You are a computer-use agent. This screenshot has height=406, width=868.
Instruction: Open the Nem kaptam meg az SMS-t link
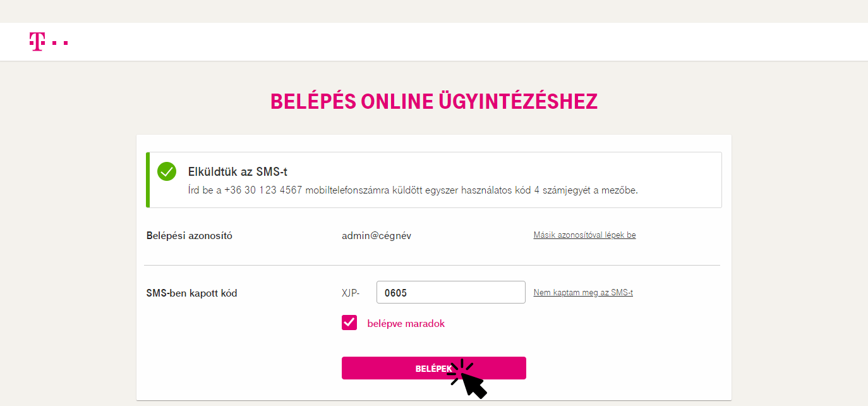583,293
